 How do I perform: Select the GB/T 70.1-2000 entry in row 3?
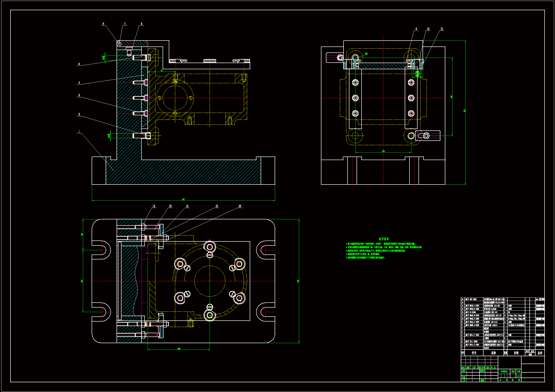pyautogui.click(x=471, y=341)
